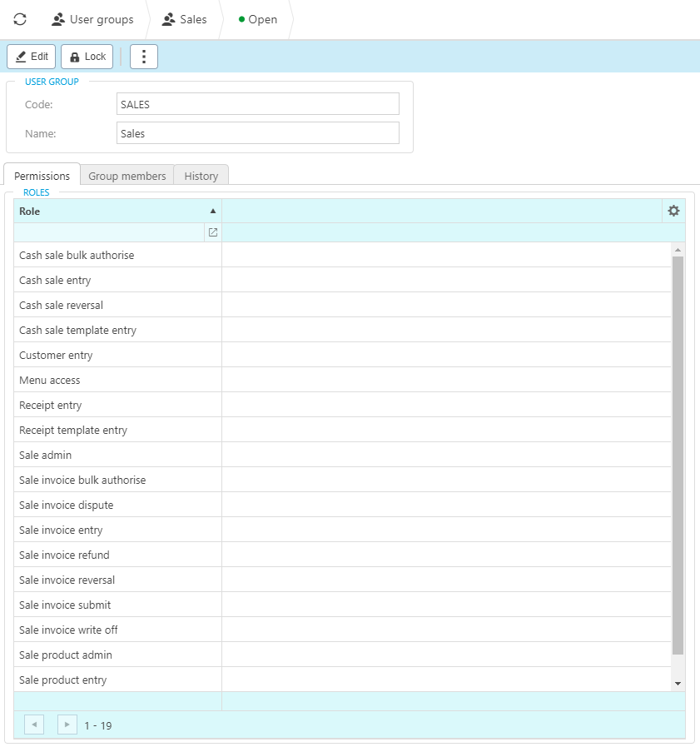Screen dimensions: 700x747
Task: Select the Receipt entry row
Action: (x=342, y=405)
